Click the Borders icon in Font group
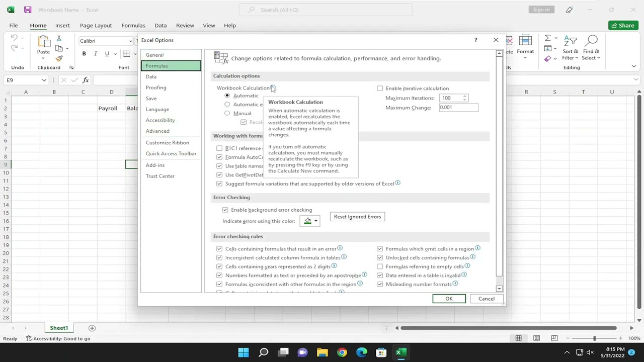Viewport: 644px width, 362px height. [127, 54]
